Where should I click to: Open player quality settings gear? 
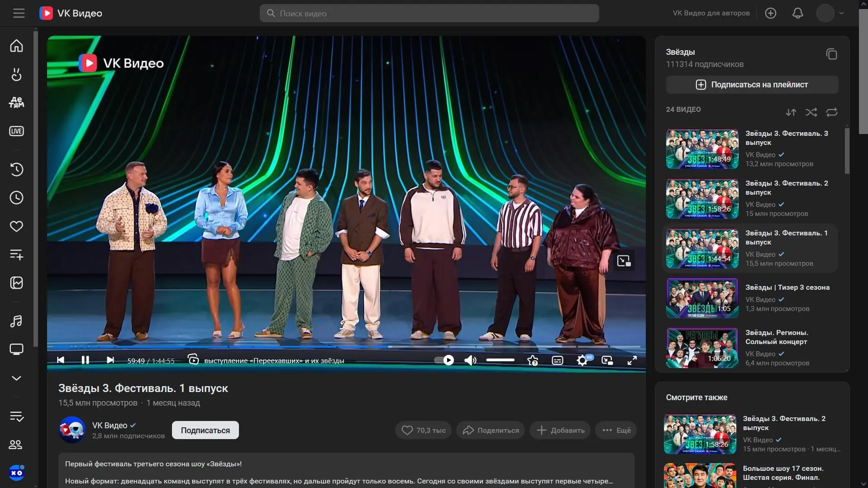click(582, 360)
